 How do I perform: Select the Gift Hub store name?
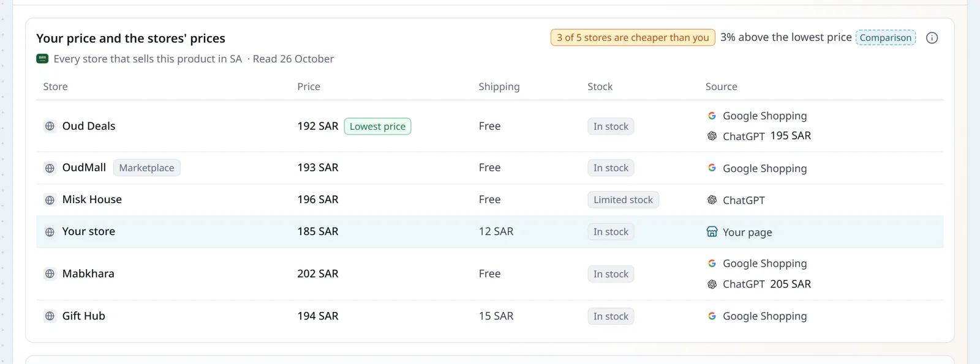tap(84, 316)
